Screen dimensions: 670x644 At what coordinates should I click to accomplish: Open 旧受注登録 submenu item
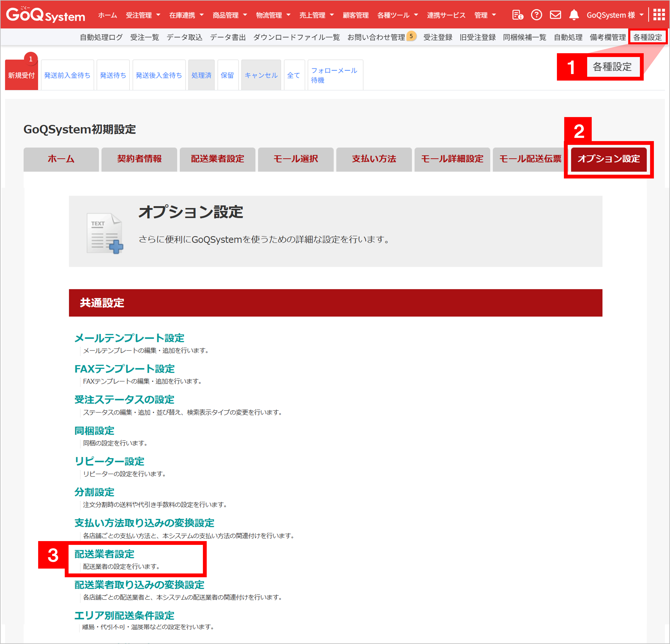pyautogui.click(x=478, y=37)
